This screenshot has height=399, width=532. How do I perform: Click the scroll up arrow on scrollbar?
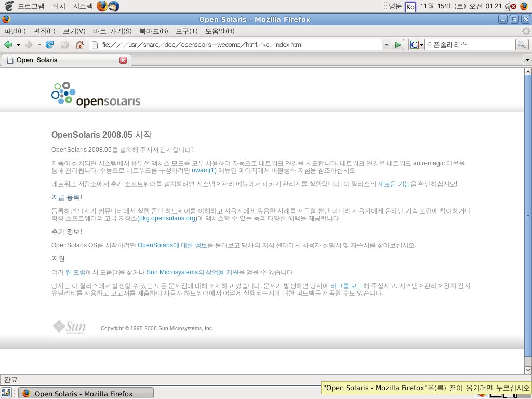tap(528, 71)
